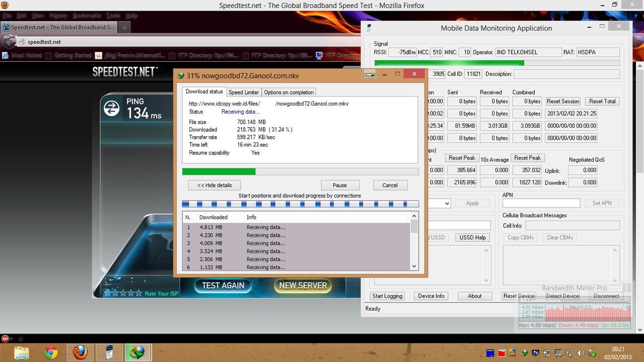Screen dimensions: 644x362
Task: Click the Start Logging button
Action: [x=387, y=296]
